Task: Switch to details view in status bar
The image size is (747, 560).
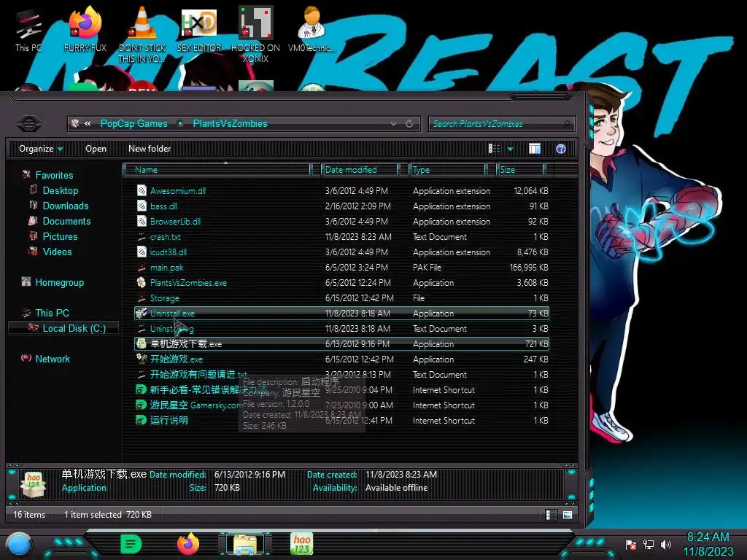Action: 551,515
